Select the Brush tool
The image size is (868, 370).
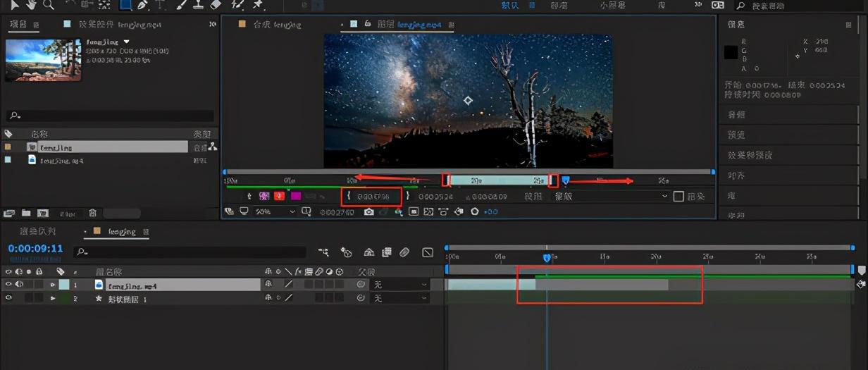[x=182, y=5]
